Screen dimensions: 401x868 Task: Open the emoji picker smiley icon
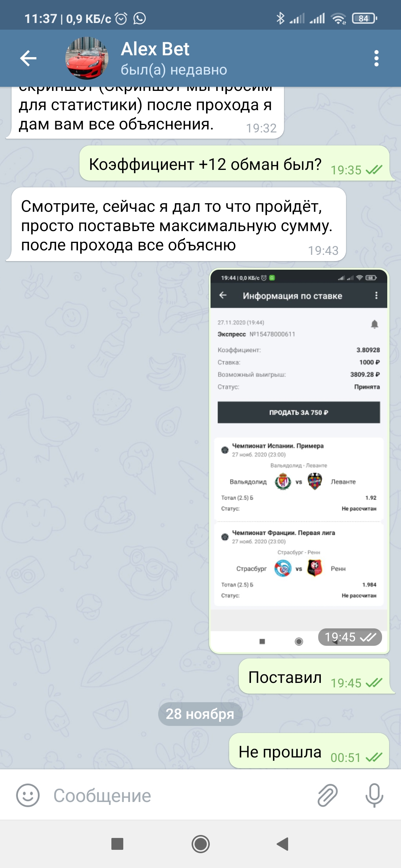(28, 795)
